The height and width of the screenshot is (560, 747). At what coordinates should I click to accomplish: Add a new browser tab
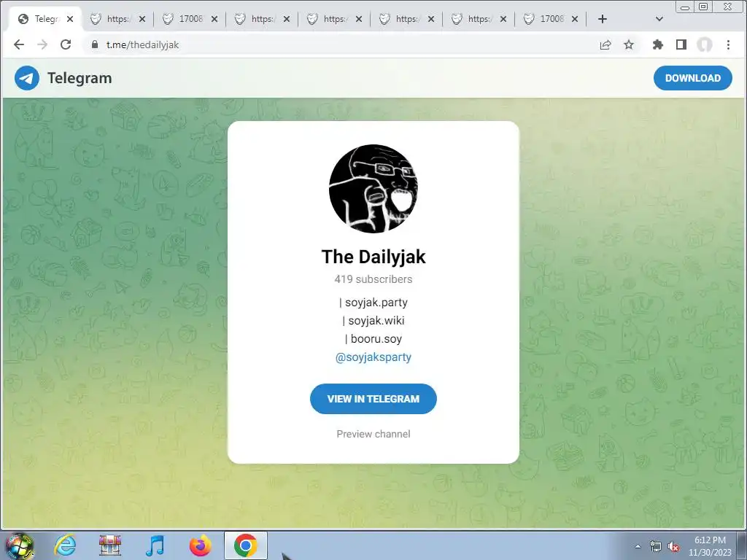(603, 19)
